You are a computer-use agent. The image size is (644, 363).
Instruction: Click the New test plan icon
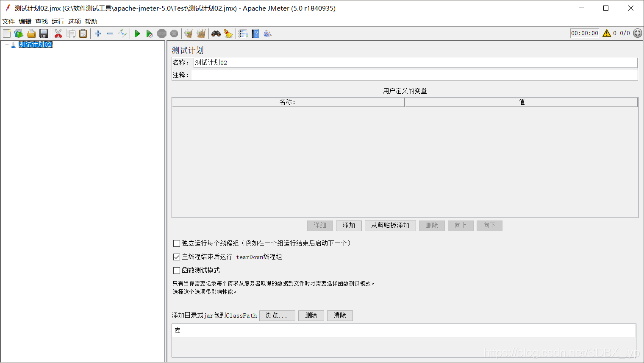click(7, 34)
